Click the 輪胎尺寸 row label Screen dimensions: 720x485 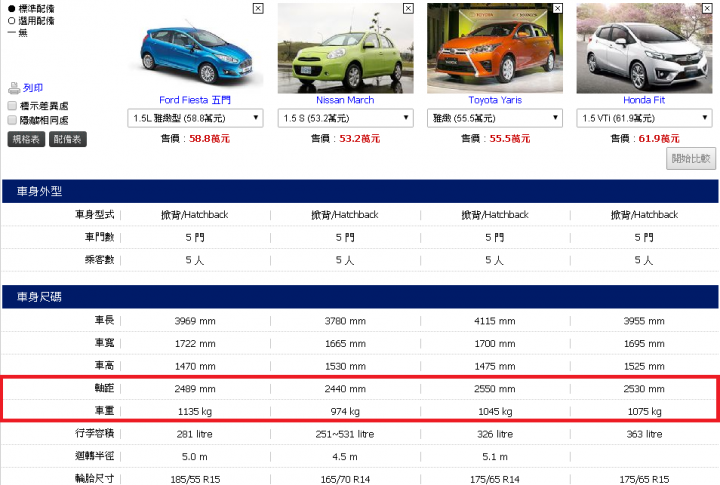[x=95, y=479]
